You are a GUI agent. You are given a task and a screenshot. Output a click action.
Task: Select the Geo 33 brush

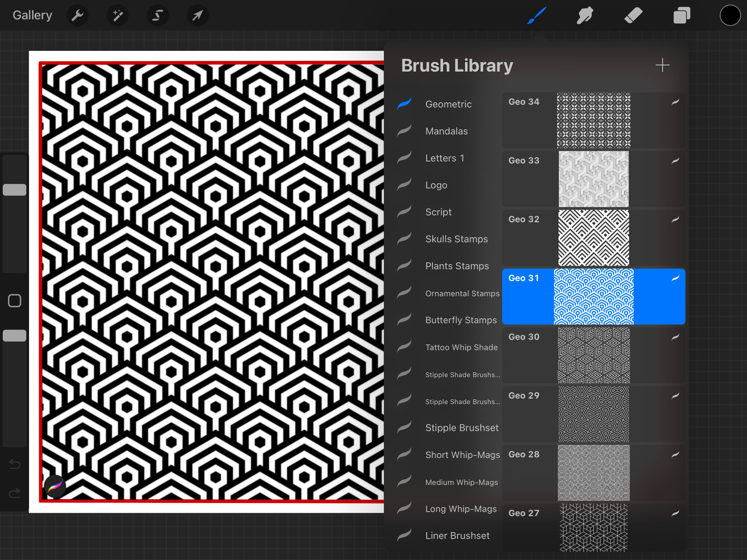point(593,179)
